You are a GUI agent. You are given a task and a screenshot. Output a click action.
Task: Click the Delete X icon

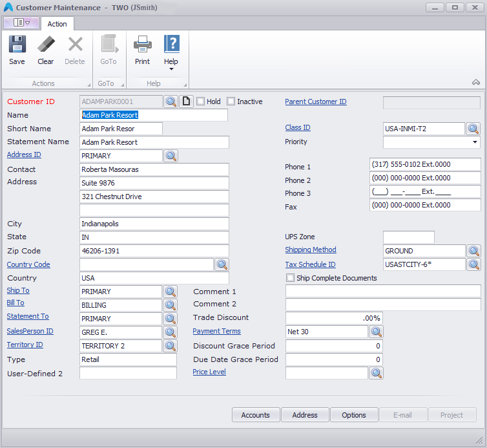[75, 44]
